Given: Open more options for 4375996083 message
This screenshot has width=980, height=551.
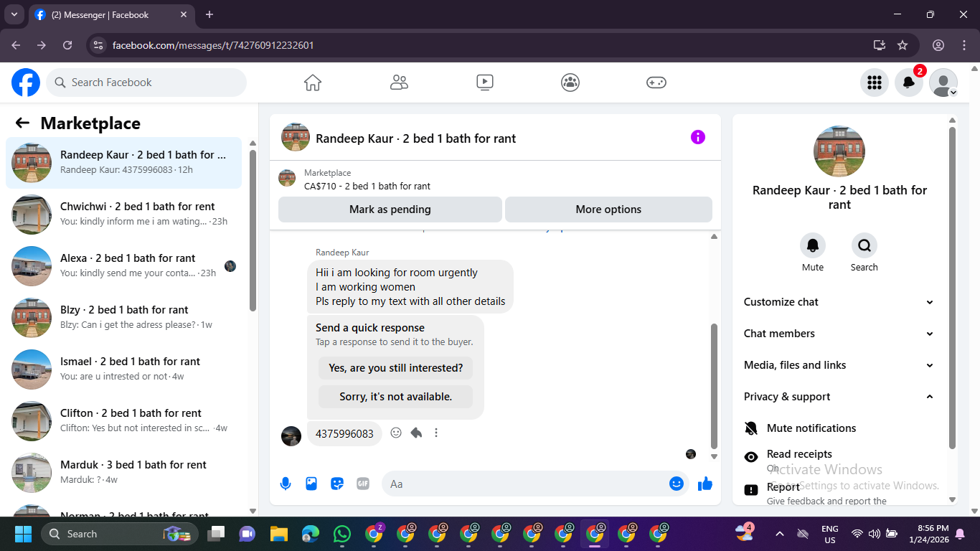Looking at the screenshot, I should (x=436, y=433).
